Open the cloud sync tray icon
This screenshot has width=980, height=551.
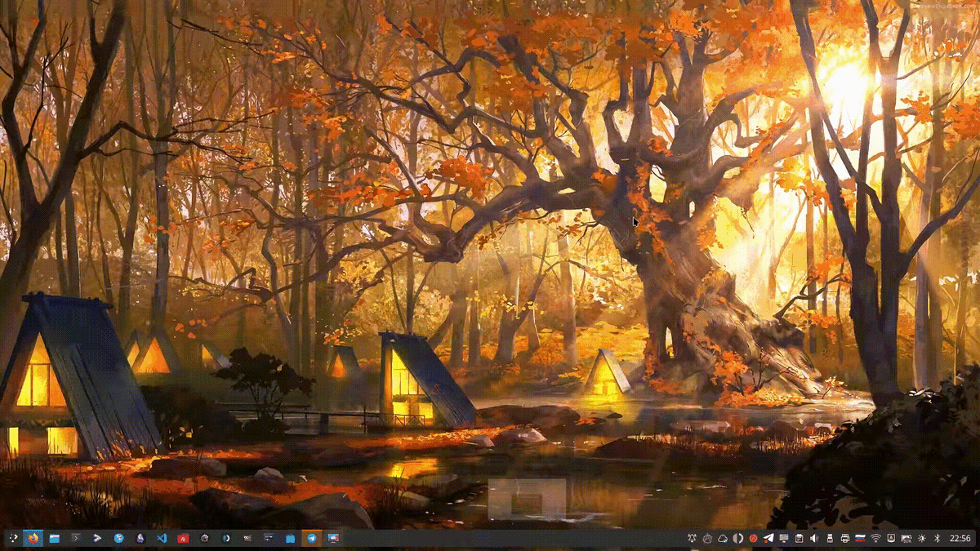[x=723, y=538]
